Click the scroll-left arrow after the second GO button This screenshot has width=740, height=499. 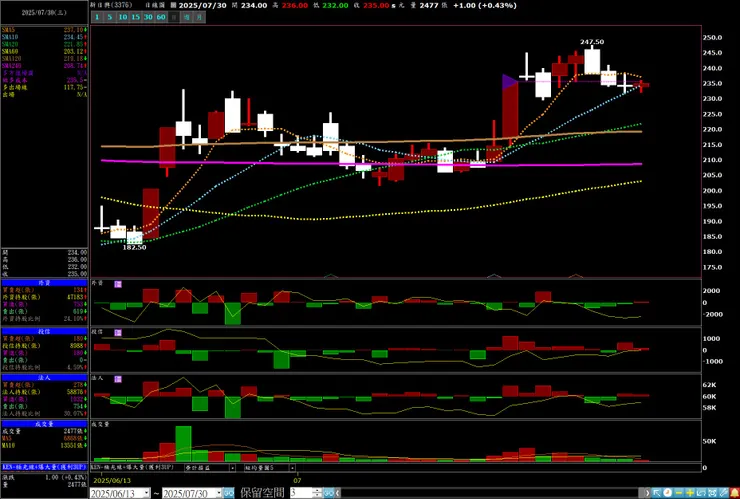pos(338,493)
